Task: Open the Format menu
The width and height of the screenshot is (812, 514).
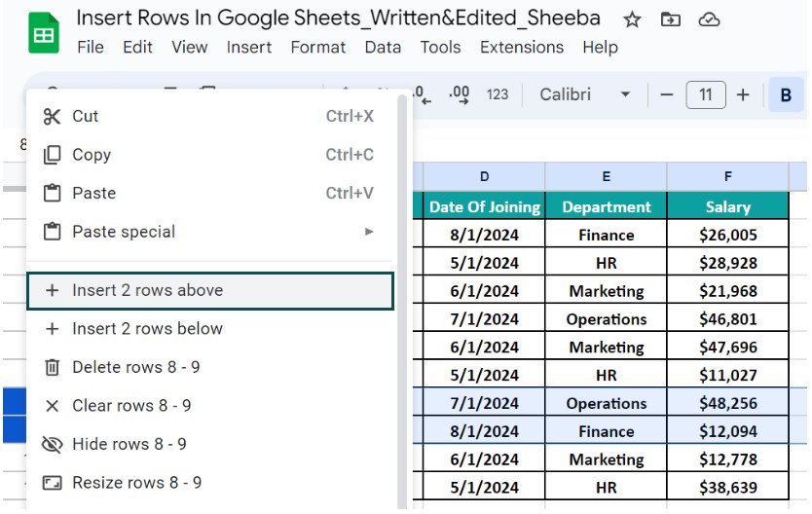Action: point(318,47)
